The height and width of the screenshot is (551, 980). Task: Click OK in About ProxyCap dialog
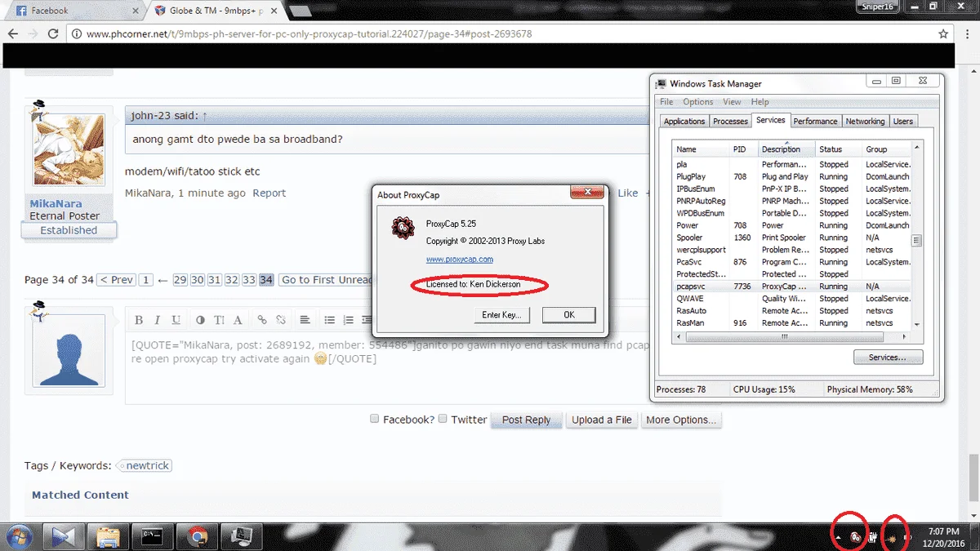tap(568, 315)
